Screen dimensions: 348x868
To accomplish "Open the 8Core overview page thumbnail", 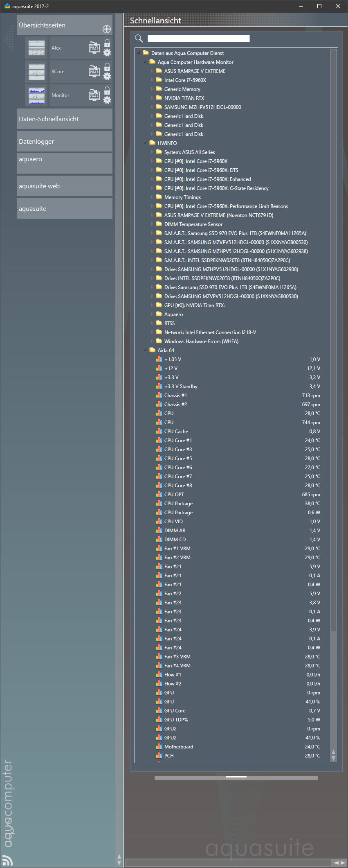I will click(37, 72).
